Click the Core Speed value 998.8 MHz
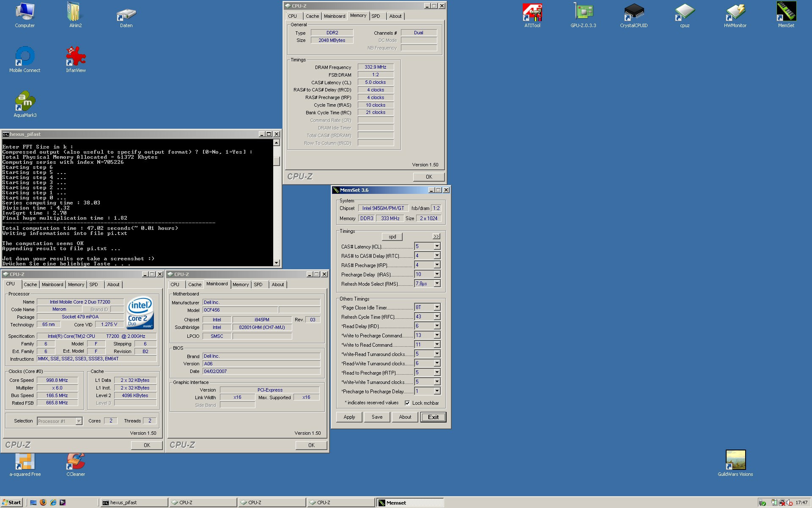The width and height of the screenshot is (812, 508). [x=57, y=380]
